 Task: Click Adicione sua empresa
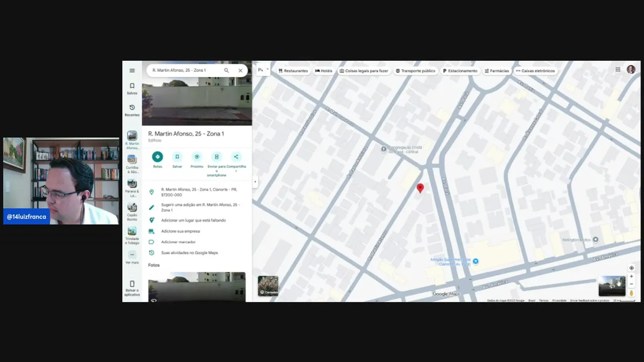click(180, 231)
